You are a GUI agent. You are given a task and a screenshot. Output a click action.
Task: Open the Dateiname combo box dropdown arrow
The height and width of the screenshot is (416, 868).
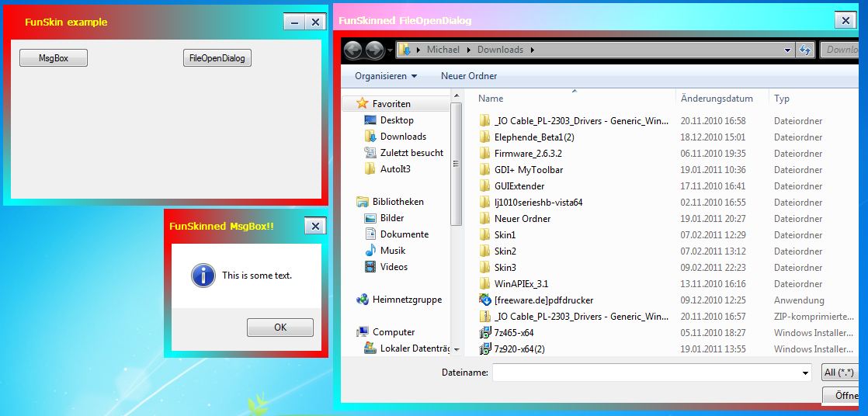(x=805, y=373)
